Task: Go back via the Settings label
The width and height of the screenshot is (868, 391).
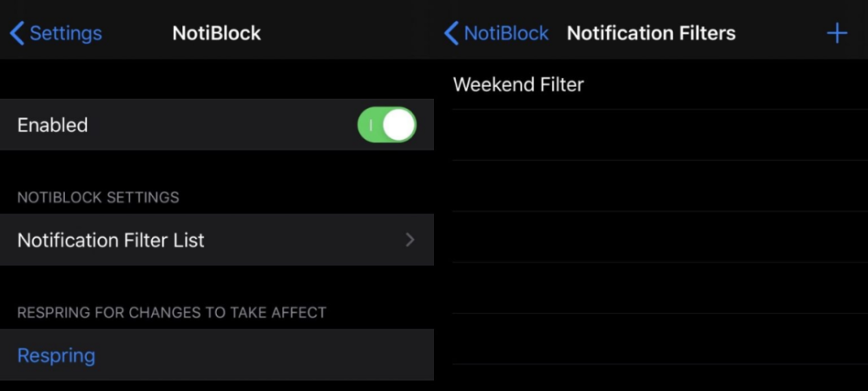Action: pyautogui.click(x=65, y=33)
